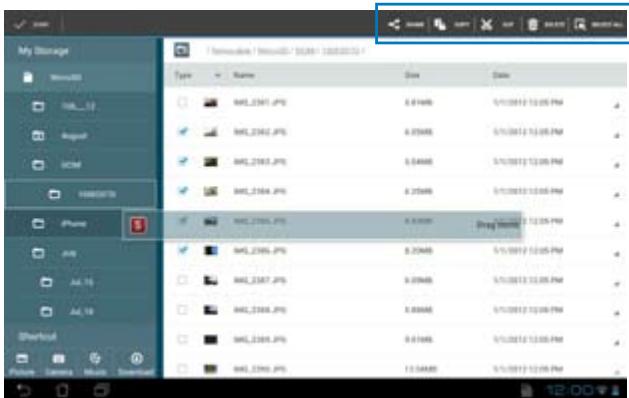Click the file name IMG_2363.JPG
The height and width of the screenshot is (398, 629).
260,162
